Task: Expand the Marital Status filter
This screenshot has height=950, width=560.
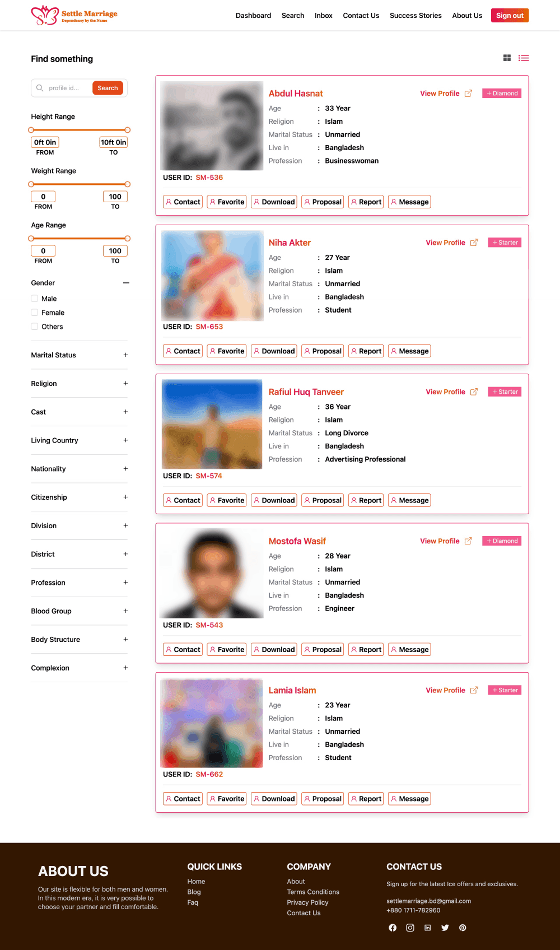Action: 125,355
